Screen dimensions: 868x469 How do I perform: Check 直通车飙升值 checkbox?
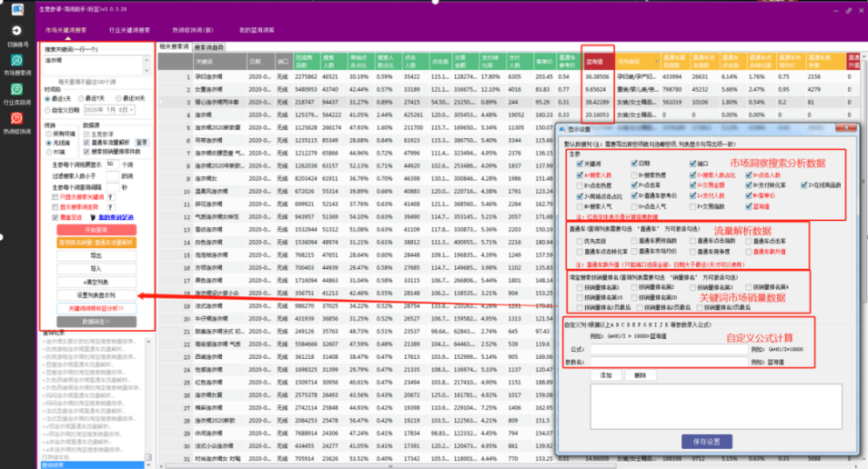[749, 252]
